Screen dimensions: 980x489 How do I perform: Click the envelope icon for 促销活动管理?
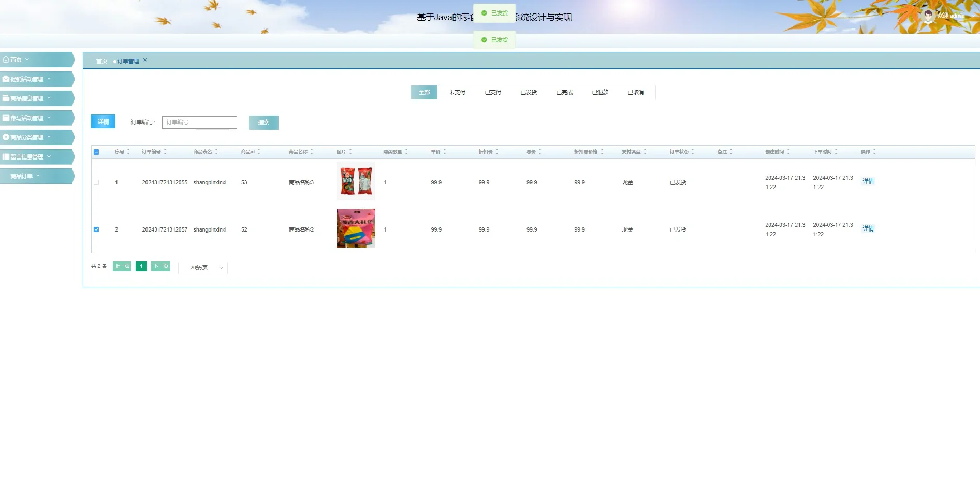tap(6, 79)
